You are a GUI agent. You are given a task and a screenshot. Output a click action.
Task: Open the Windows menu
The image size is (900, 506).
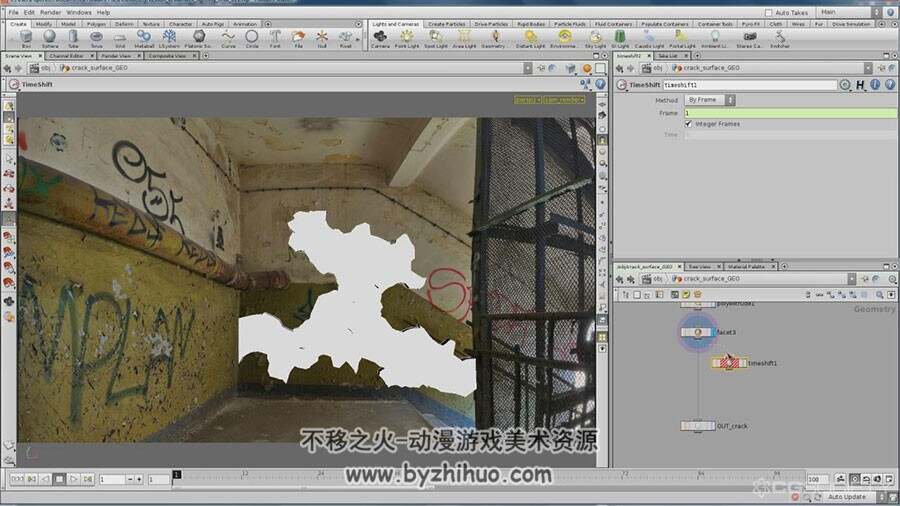point(79,12)
